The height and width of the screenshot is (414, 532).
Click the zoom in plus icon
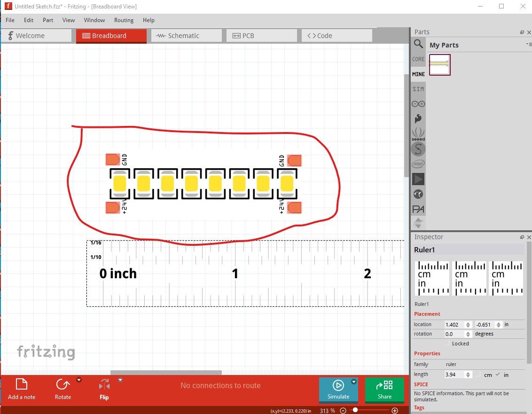[x=395, y=411]
